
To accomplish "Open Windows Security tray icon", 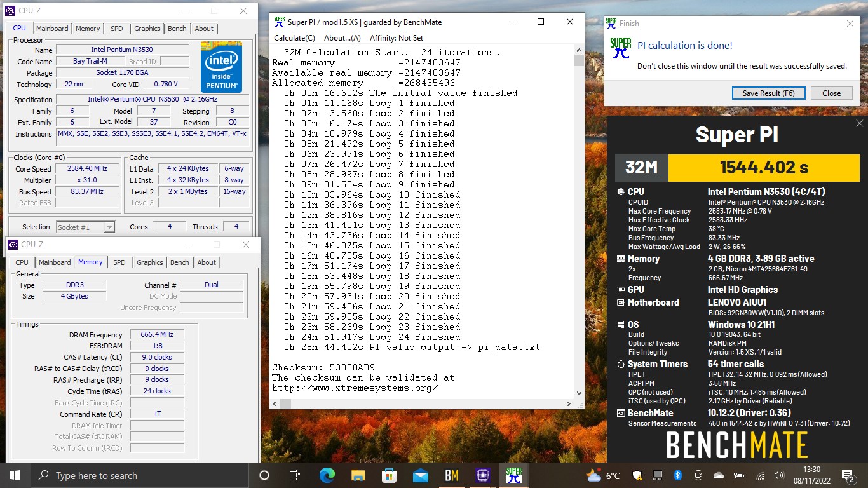I will tap(638, 475).
